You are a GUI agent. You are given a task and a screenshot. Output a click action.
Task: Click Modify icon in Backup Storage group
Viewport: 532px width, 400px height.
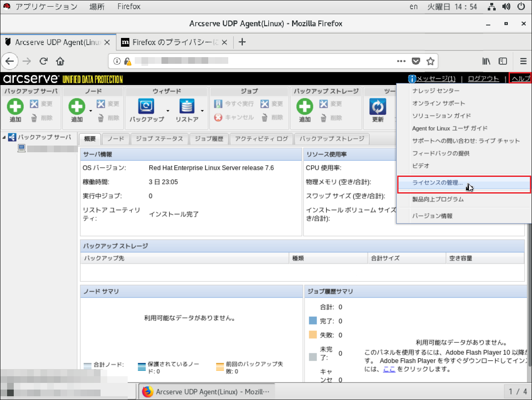pyautogui.click(x=324, y=103)
